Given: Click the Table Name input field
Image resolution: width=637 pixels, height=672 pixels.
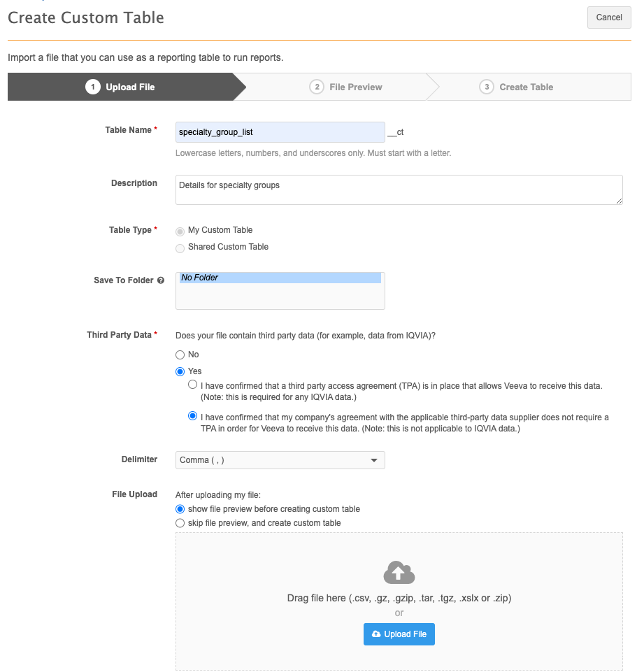Looking at the screenshot, I should [280, 131].
